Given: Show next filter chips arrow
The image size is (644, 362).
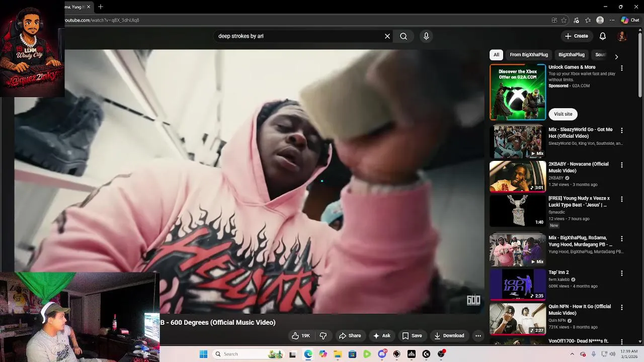Looking at the screenshot, I should click(616, 56).
